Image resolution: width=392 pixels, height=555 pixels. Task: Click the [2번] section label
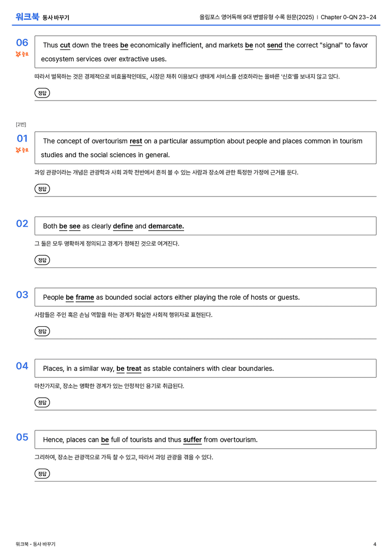pos(21,124)
